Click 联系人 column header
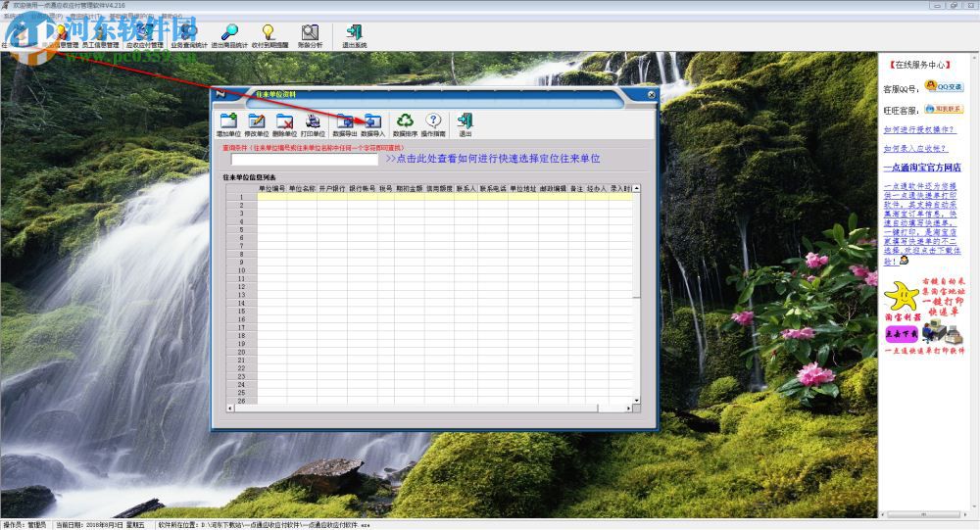This screenshot has height=530, width=980. pos(465,188)
